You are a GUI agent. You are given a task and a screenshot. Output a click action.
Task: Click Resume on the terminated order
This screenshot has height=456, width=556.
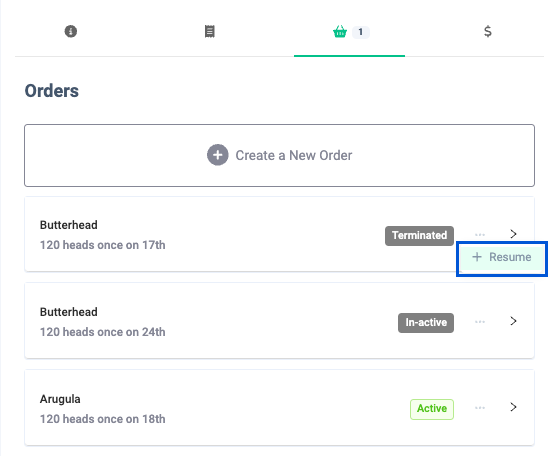(x=502, y=257)
